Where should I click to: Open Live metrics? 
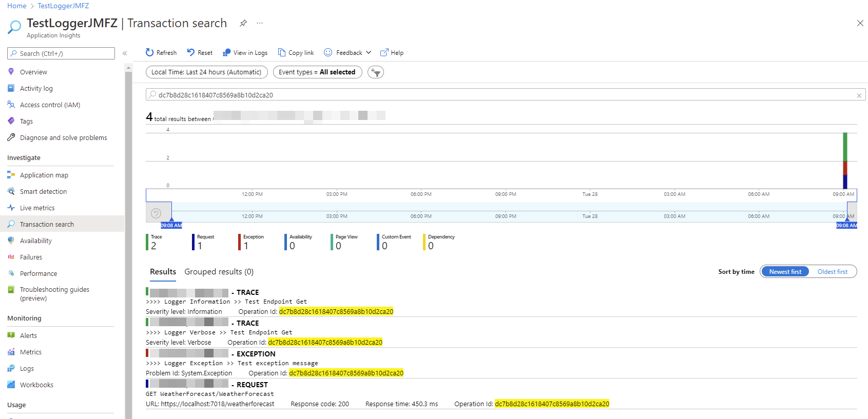pos(37,208)
